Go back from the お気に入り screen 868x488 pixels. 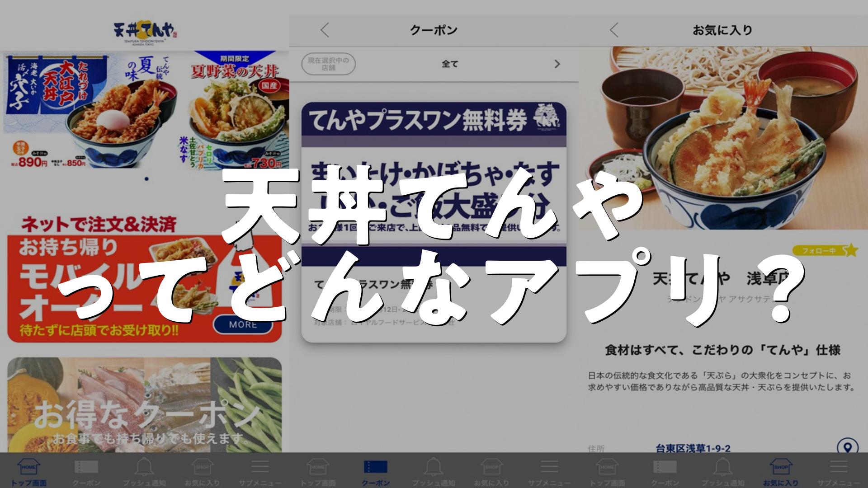tap(613, 30)
